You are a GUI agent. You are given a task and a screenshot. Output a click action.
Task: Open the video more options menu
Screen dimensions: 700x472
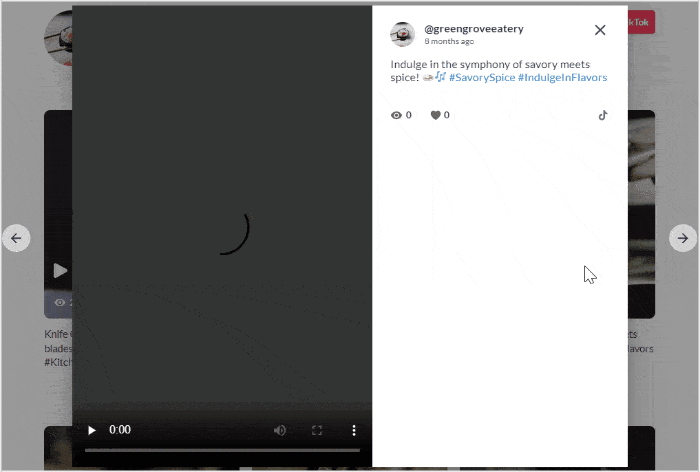coord(354,430)
